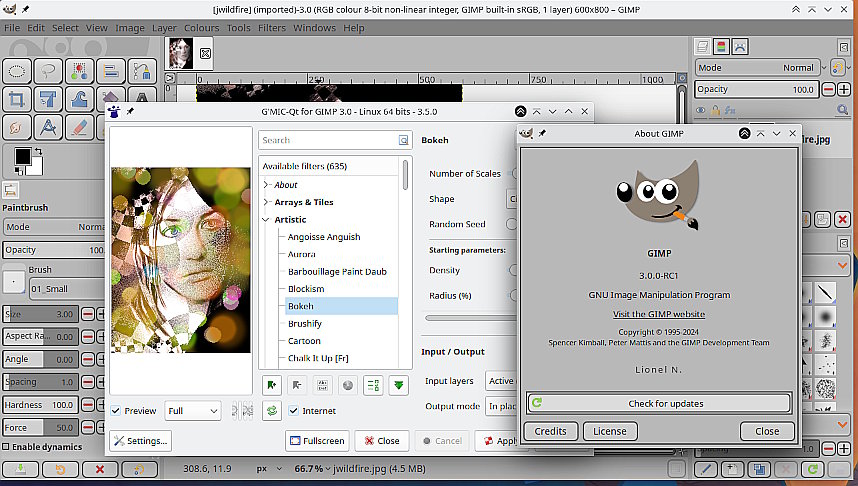Select Brushify filter in list
The width and height of the screenshot is (858, 486).
pyautogui.click(x=305, y=323)
